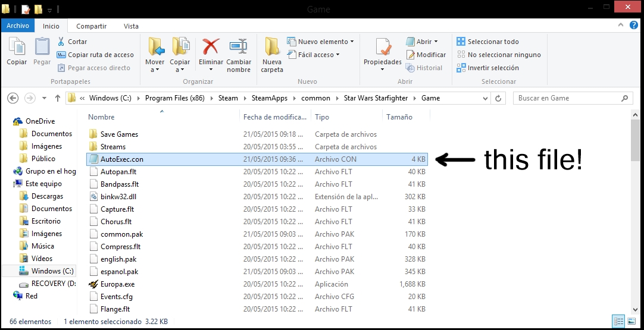Click the red Eliminar X icon
The image size is (644, 330).
coord(211,46)
